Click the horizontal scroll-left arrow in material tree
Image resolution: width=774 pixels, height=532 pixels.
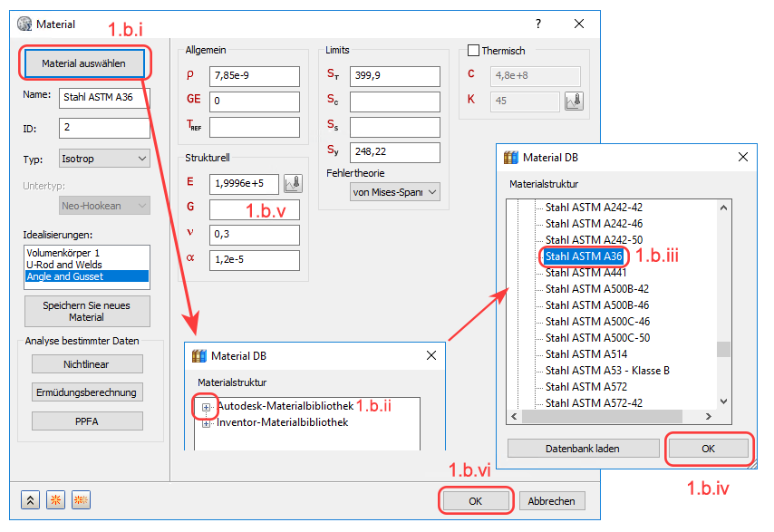(515, 417)
